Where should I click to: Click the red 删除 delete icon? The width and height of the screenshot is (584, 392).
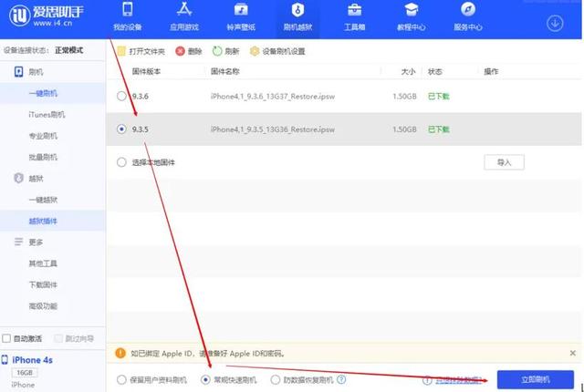(x=180, y=51)
